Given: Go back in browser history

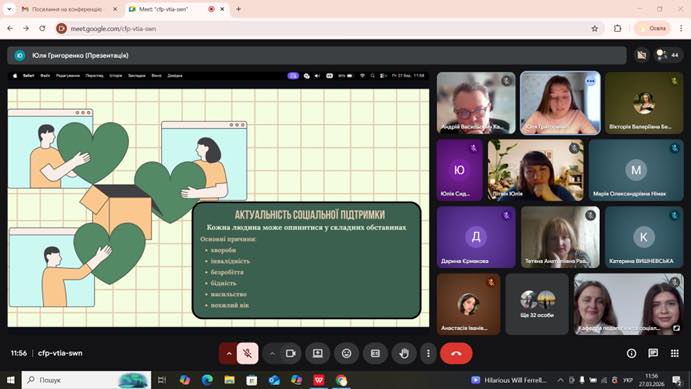Looking at the screenshot, I should (x=10, y=28).
